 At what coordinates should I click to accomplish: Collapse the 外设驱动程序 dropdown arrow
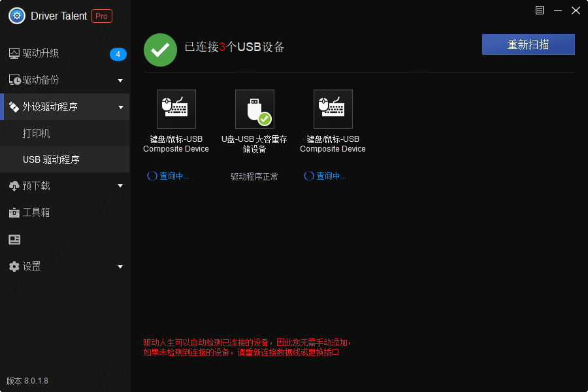(121, 107)
